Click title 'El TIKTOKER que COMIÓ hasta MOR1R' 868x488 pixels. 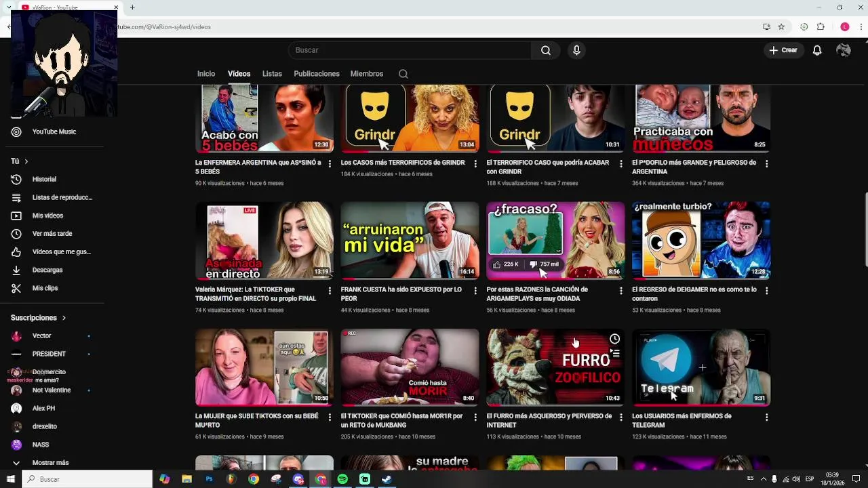(x=401, y=420)
